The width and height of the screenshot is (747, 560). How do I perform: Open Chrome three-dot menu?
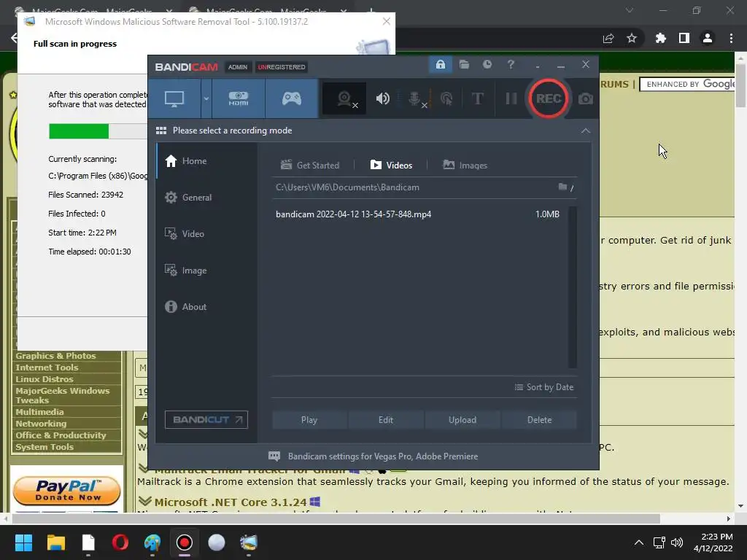(731, 38)
